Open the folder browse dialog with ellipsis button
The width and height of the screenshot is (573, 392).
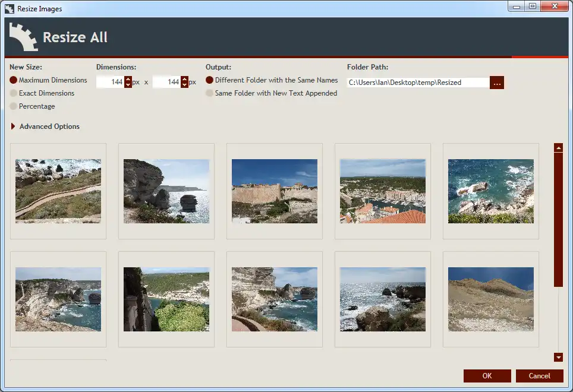(x=497, y=83)
